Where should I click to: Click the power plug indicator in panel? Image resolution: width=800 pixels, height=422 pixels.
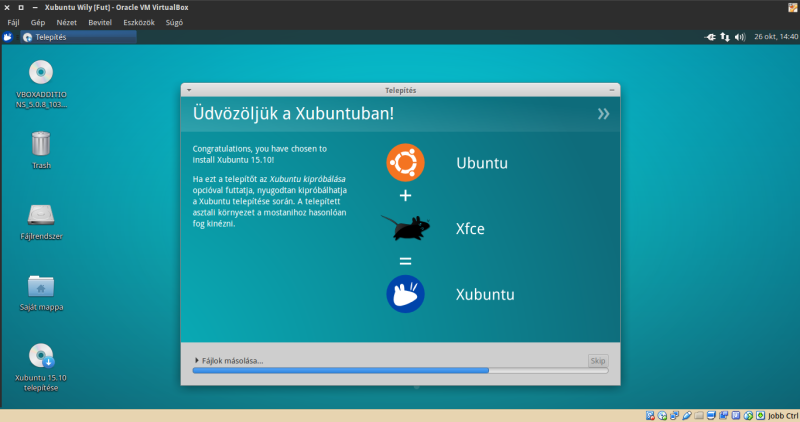[x=710, y=37]
